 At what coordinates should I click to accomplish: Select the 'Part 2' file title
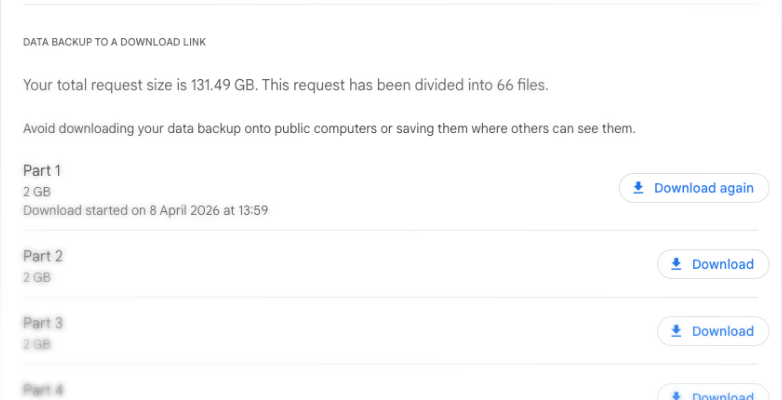(43, 257)
